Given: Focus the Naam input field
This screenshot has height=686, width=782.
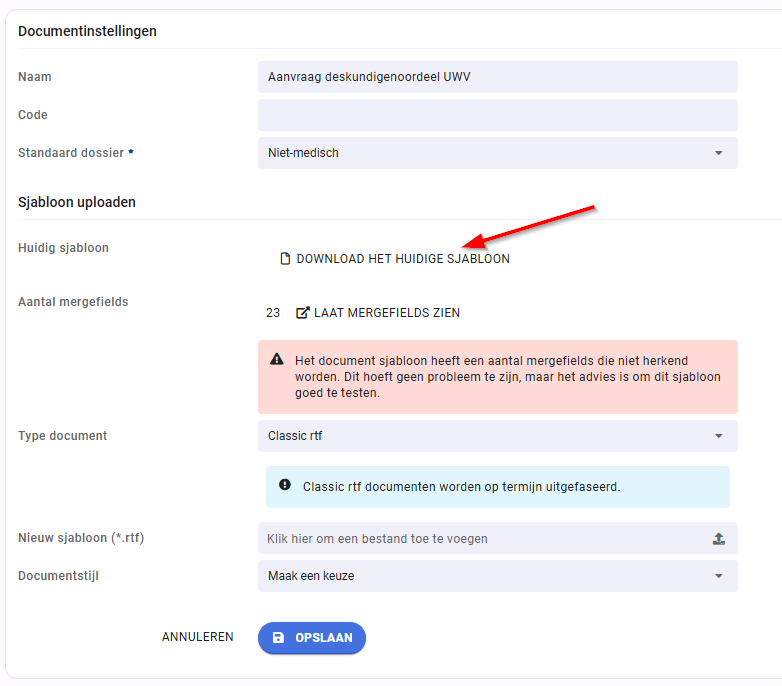Looking at the screenshot, I should (497, 77).
